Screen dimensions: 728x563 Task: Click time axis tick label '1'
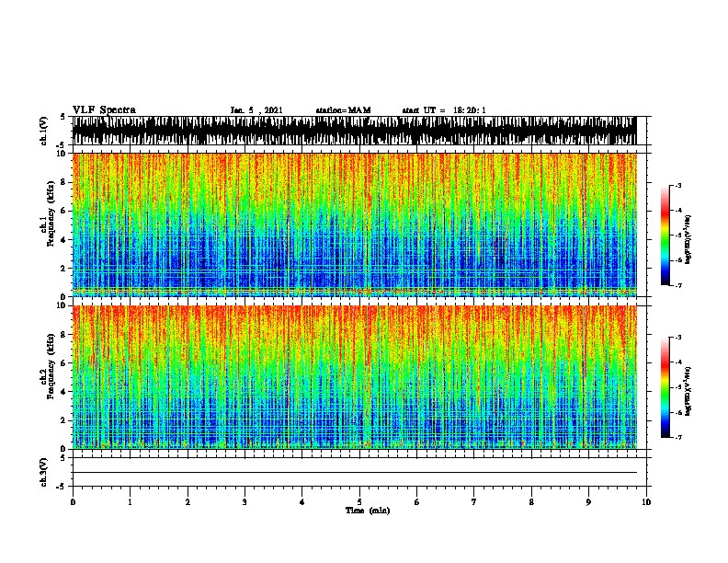tap(130, 502)
